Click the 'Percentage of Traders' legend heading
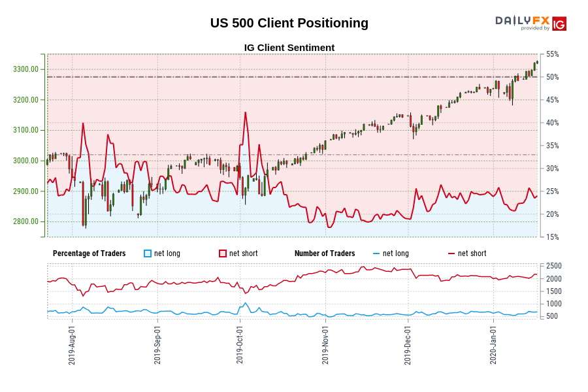Image resolution: width=588 pixels, height=392 pixels. pos(90,253)
